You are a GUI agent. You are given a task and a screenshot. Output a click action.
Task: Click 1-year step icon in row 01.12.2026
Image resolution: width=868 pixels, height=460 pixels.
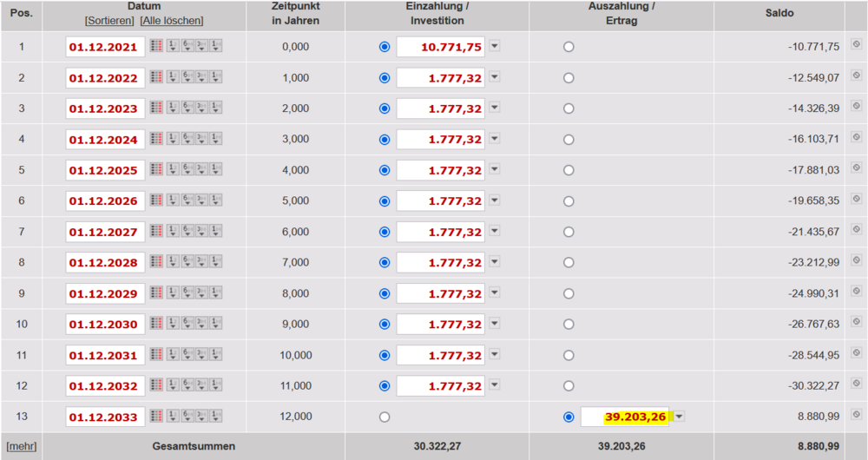[173, 200]
